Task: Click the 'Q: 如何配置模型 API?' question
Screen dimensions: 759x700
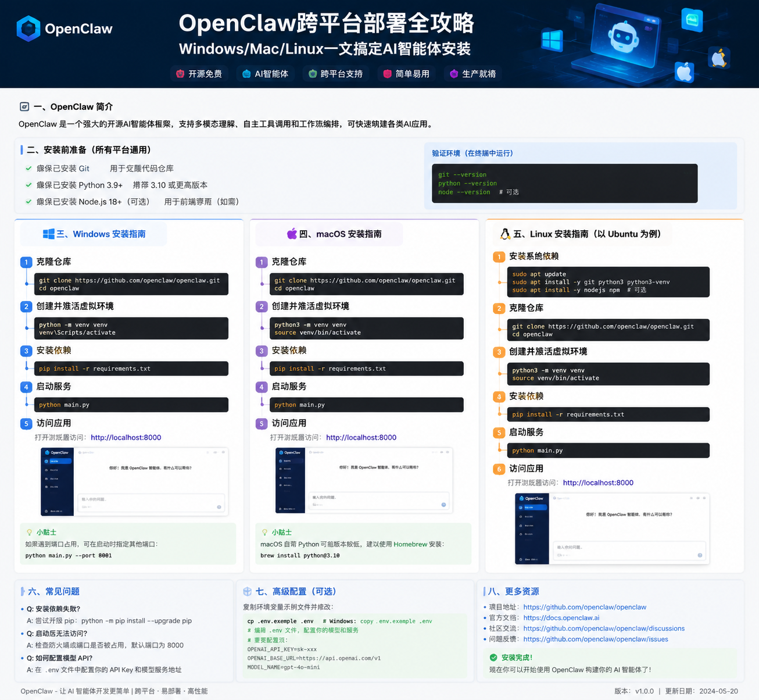Action: tap(60, 658)
